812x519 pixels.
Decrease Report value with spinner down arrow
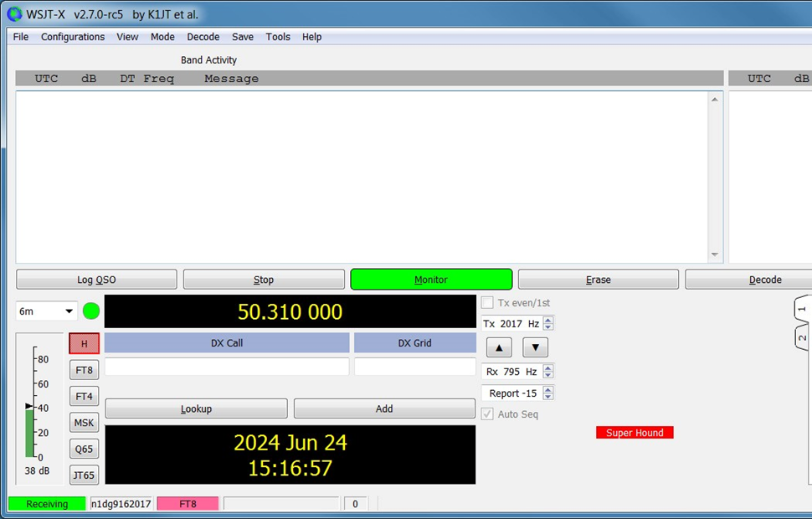(x=548, y=397)
